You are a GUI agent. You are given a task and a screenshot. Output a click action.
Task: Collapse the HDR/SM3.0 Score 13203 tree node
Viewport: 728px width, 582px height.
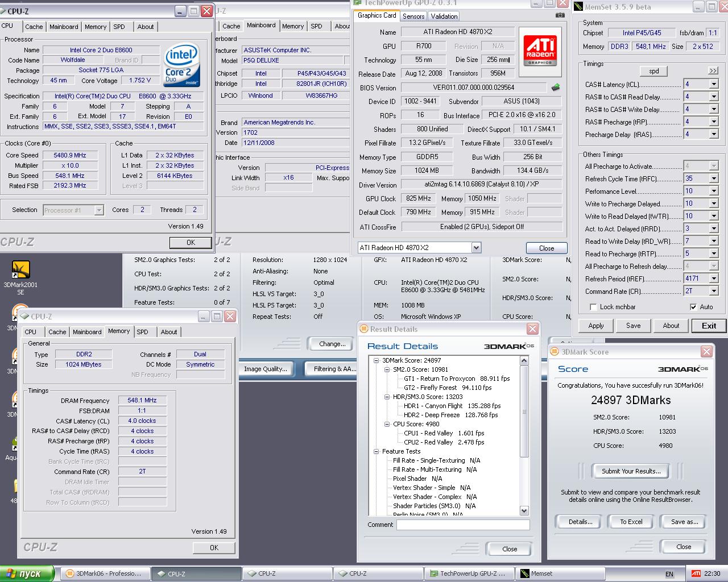point(387,397)
